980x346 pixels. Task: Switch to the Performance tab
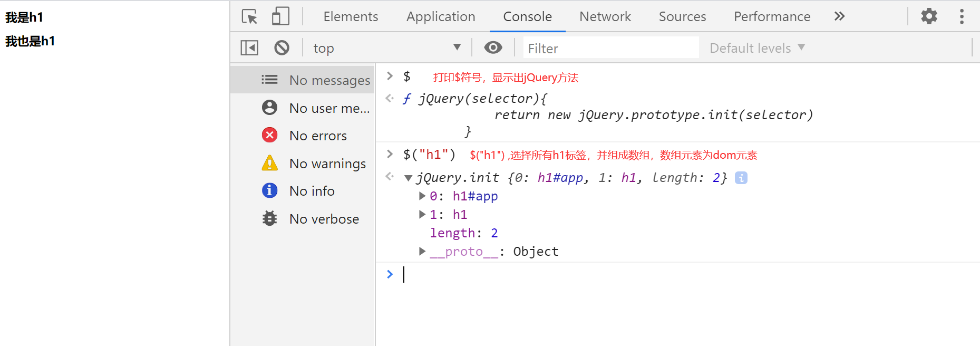pyautogui.click(x=772, y=16)
